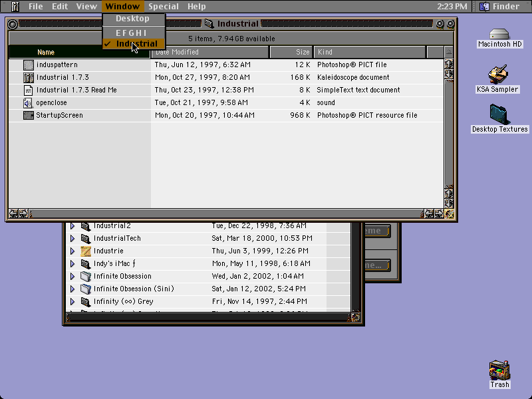
Task: Select the Desktop Textures folder icon
Action: (499, 114)
